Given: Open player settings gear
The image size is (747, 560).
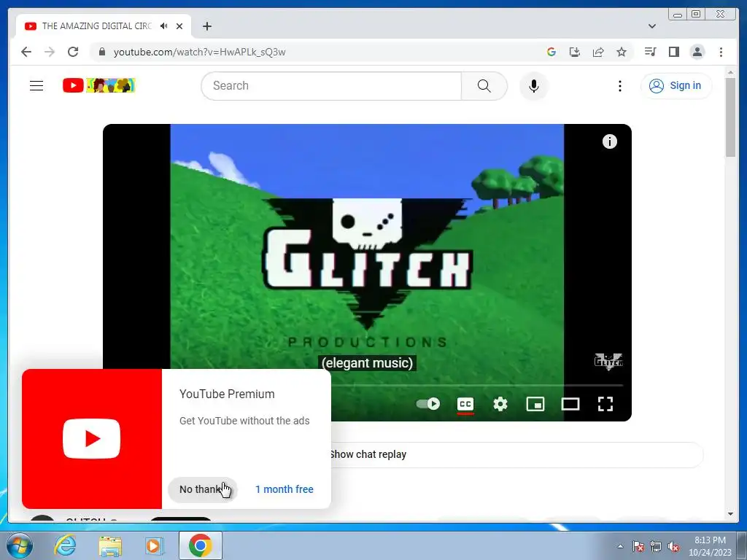Looking at the screenshot, I should [500, 404].
